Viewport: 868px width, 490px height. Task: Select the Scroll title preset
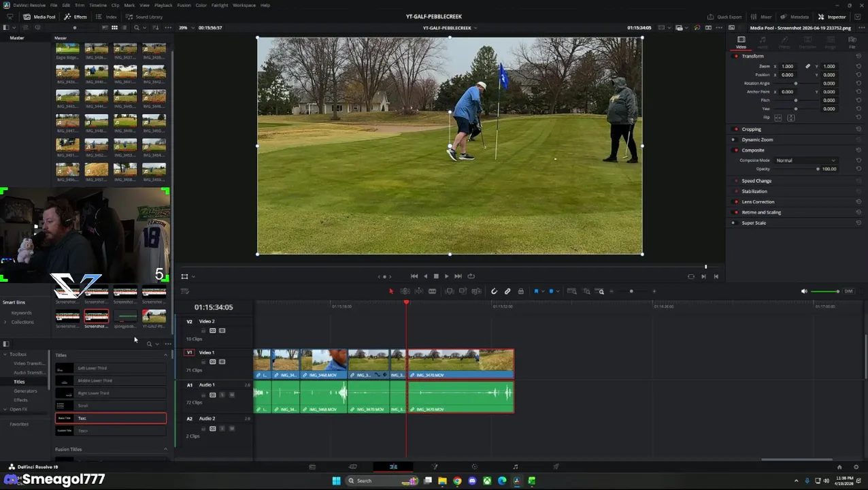[111, 406]
